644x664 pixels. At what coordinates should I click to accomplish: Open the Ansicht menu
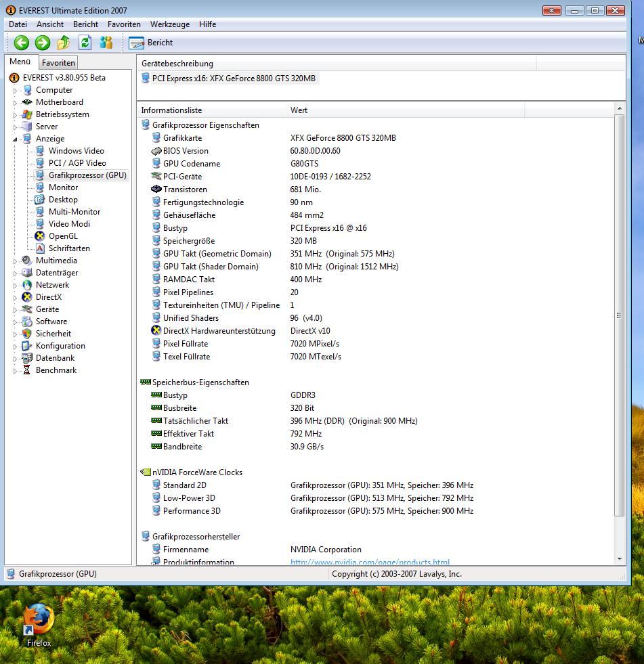tap(50, 24)
